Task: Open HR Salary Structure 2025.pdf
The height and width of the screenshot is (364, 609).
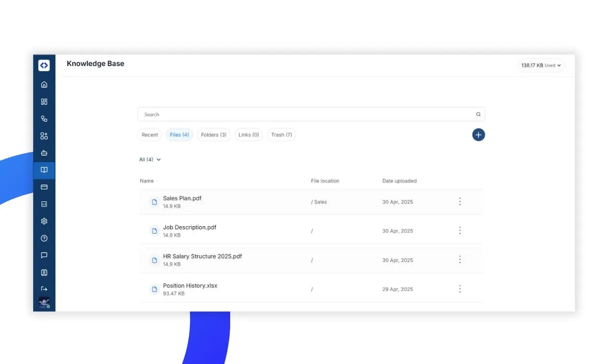Action: coord(202,256)
